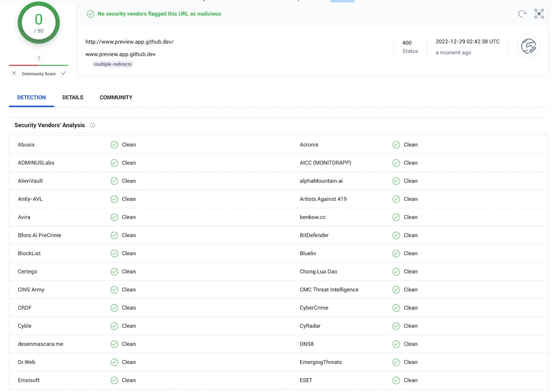Viewport: 552px width, 392px height.
Task: Click the 400 Status code value
Action: (x=407, y=43)
